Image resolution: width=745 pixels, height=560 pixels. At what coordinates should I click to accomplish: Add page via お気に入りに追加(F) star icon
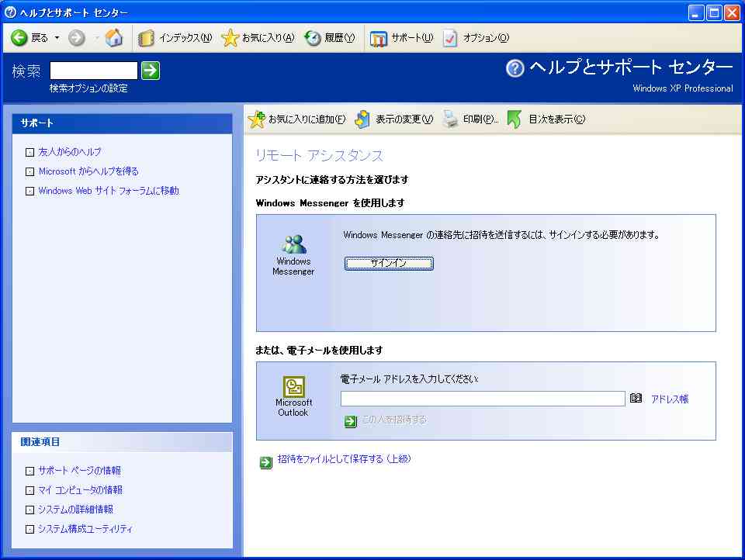click(257, 119)
